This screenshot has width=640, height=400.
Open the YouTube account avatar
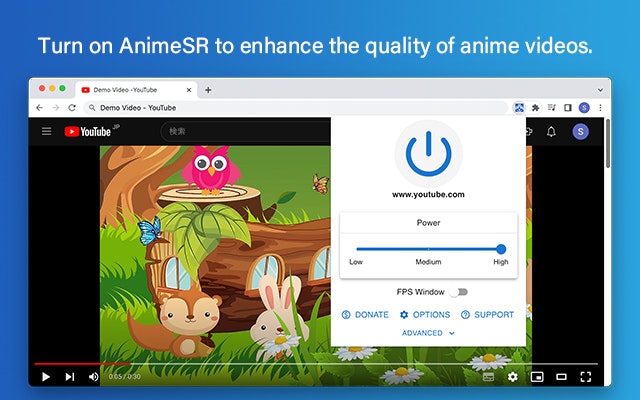coord(580,131)
